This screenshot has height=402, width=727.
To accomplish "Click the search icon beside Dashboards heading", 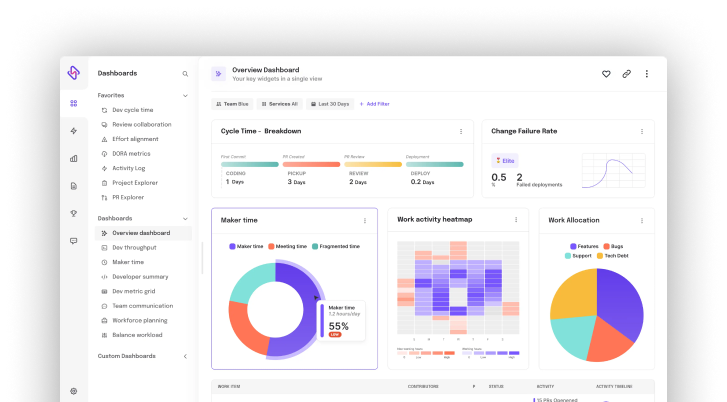I will click(185, 74).
